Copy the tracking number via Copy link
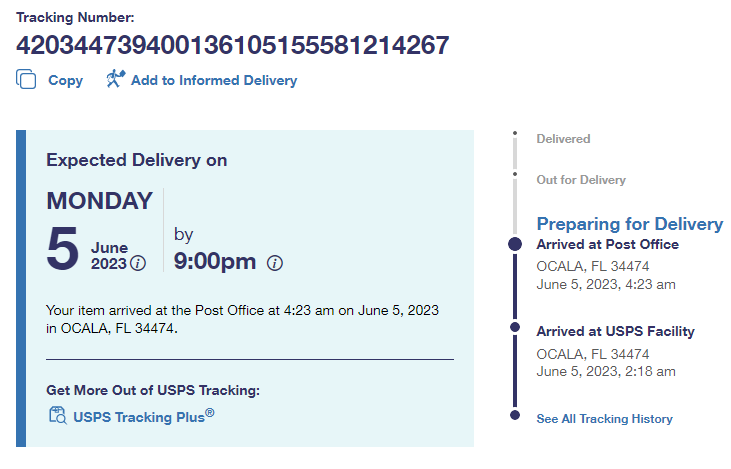This screenshot has width=731, height=469. tap(66, 81)
